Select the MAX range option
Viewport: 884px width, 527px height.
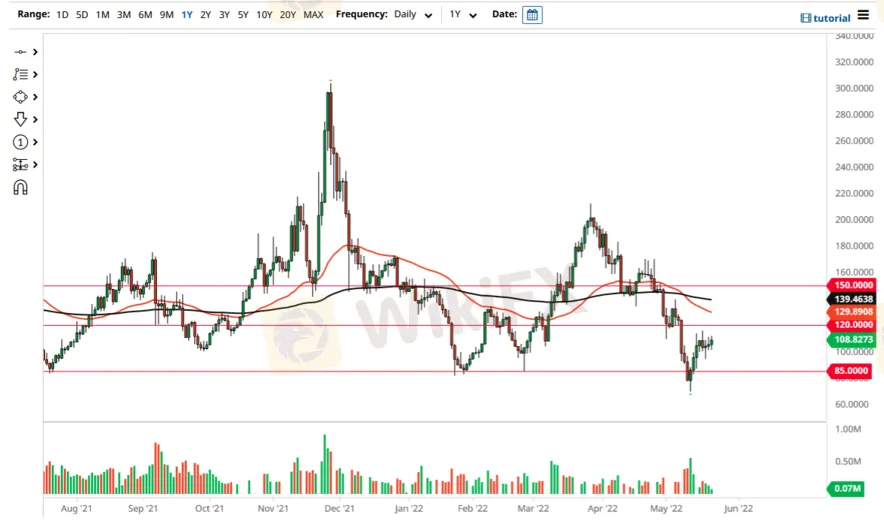(313, 15)
